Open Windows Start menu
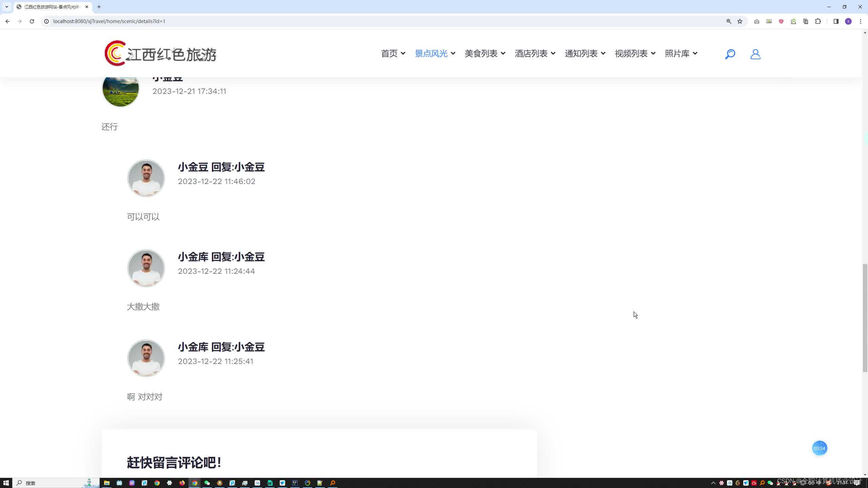Viewport: 868px width, 488px height. coord(6,483)
